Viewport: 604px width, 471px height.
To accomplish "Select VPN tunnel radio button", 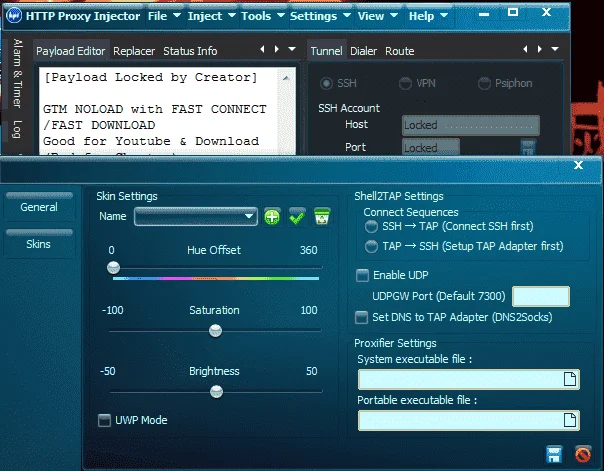I will (405, 84).
